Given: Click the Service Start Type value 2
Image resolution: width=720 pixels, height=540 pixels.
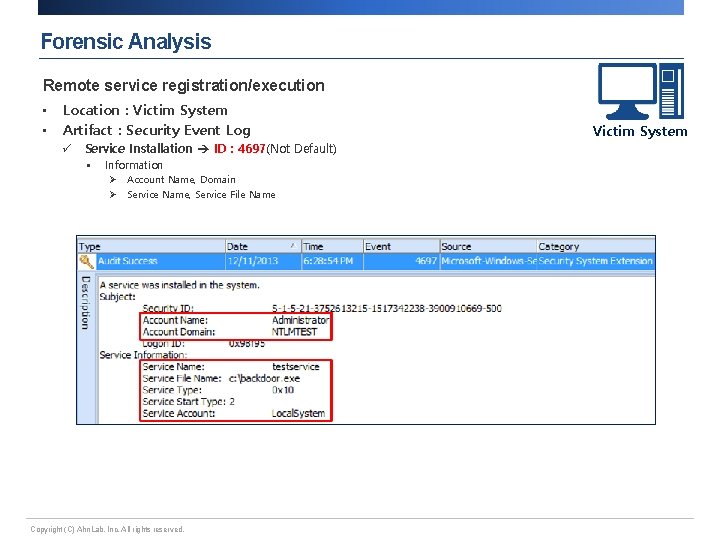Looking at the screenshot, I should click(x=232, y=401).
